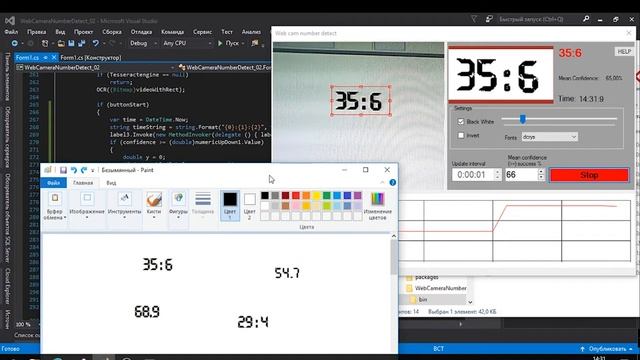Screen dimensions: 640x360
Task: Click the Visual Studio logo icon
Action: [10, 20]
